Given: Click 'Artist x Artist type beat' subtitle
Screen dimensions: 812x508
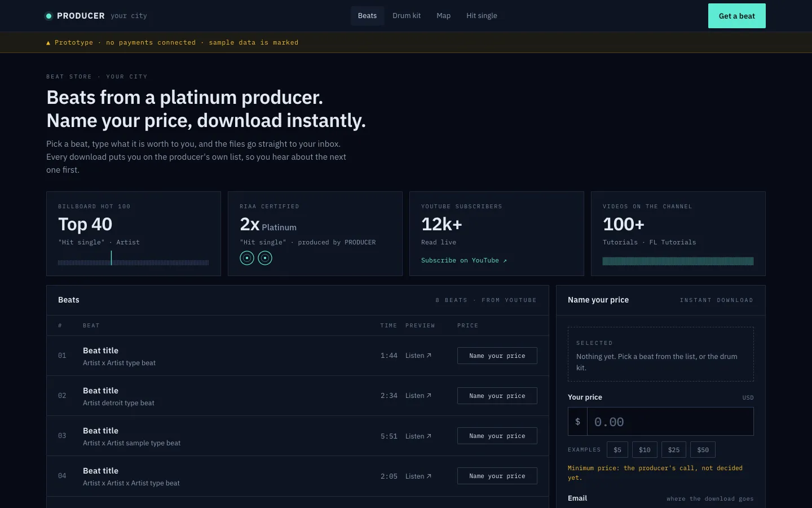Looking at the screenshot, I should coord(119,363).
